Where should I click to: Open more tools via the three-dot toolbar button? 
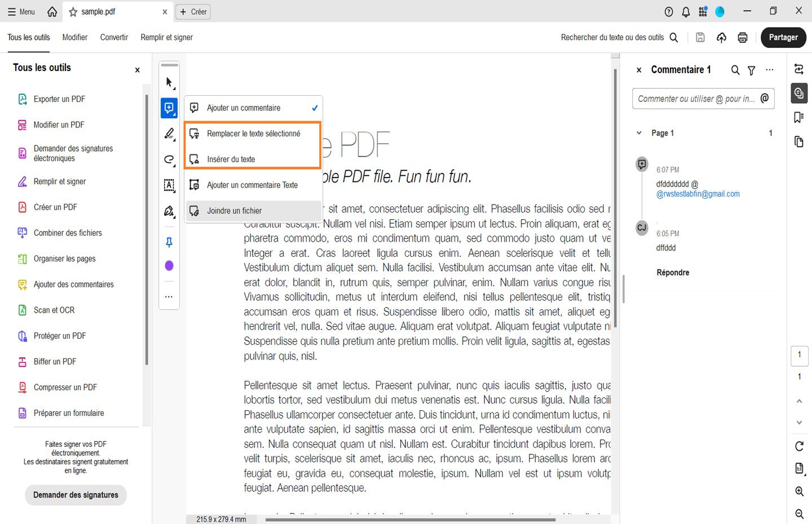click(169, 296)
